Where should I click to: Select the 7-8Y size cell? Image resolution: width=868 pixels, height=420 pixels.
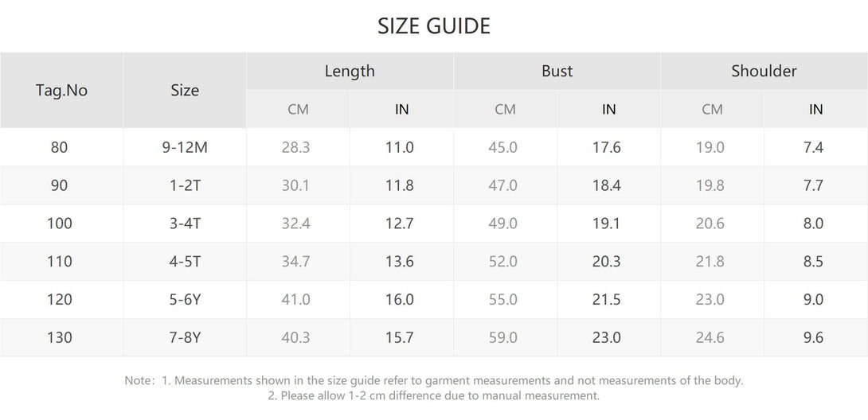pos(185,337)
